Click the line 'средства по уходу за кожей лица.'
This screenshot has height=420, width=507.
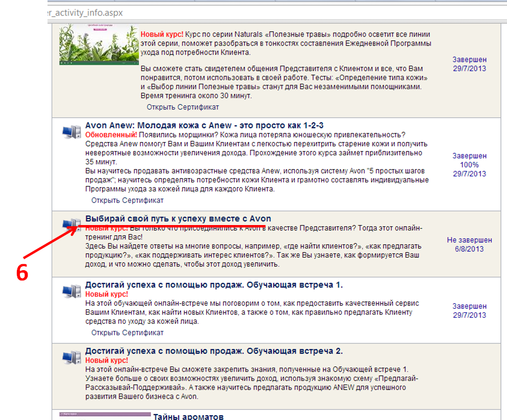142,321
